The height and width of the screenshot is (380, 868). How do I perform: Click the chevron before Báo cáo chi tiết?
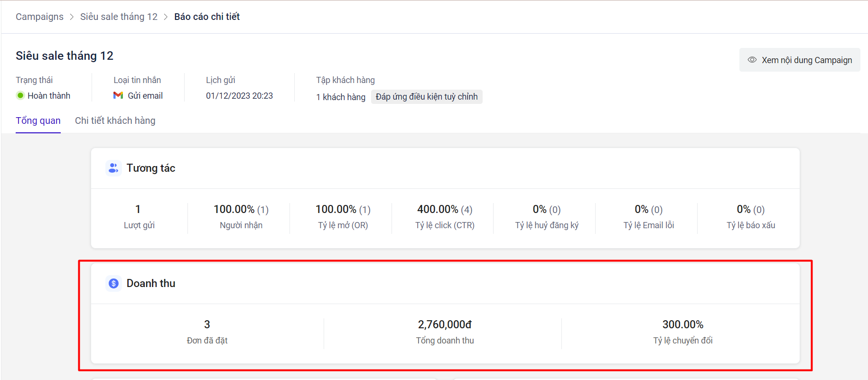tap(166, 17)
